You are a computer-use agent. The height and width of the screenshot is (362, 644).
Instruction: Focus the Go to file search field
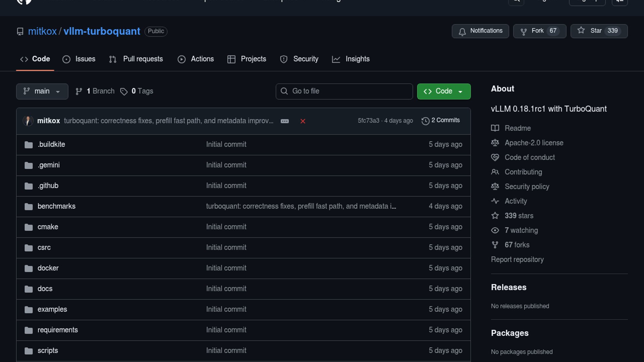coord(344,91)
